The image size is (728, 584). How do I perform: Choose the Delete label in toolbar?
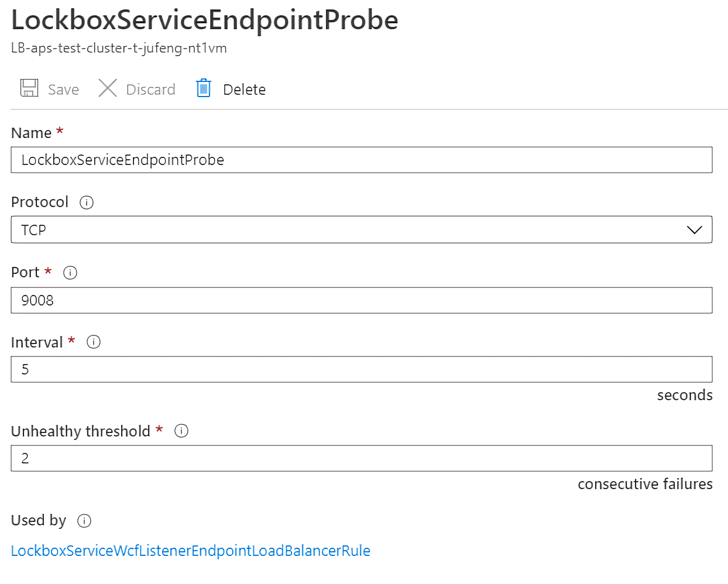click(244, 90)
